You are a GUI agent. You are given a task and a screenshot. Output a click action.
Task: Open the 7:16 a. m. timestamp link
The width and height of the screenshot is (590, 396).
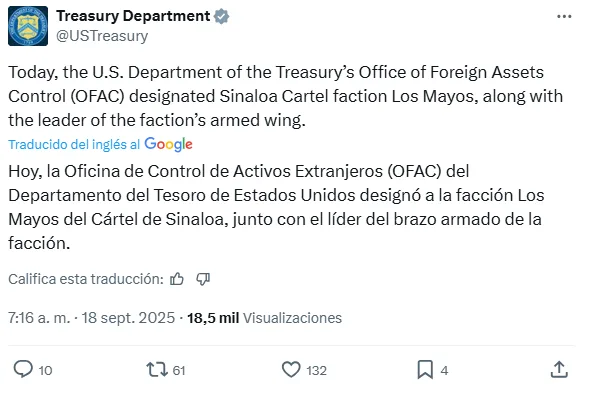pyautogui.click(x=39, y=318)
